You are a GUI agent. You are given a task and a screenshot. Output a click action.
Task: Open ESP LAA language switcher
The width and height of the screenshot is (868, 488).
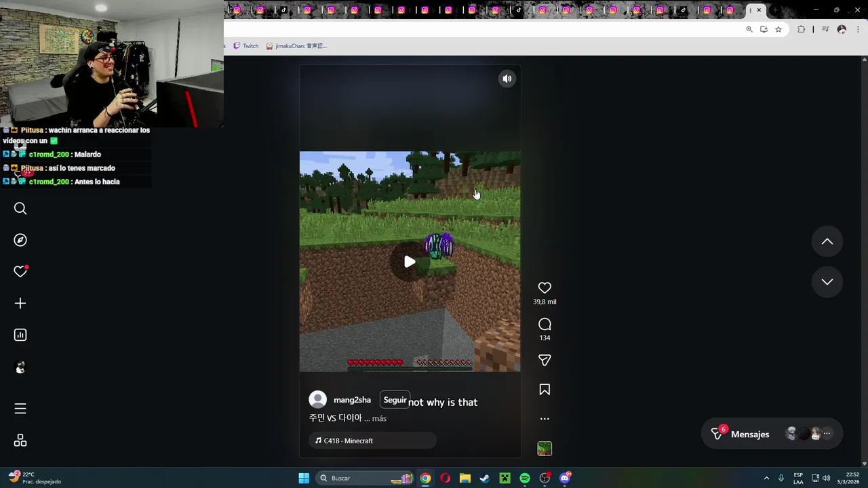pos(798,478)
